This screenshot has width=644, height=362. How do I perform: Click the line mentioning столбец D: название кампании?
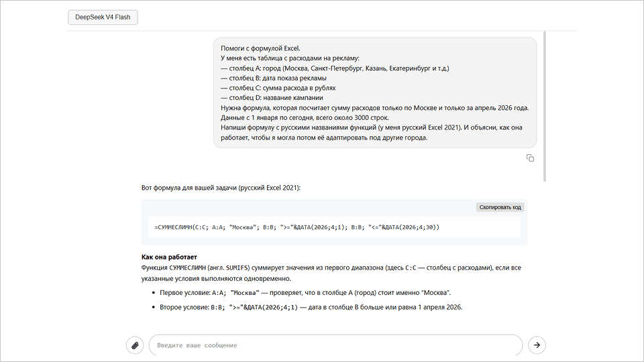click(272, 98)
